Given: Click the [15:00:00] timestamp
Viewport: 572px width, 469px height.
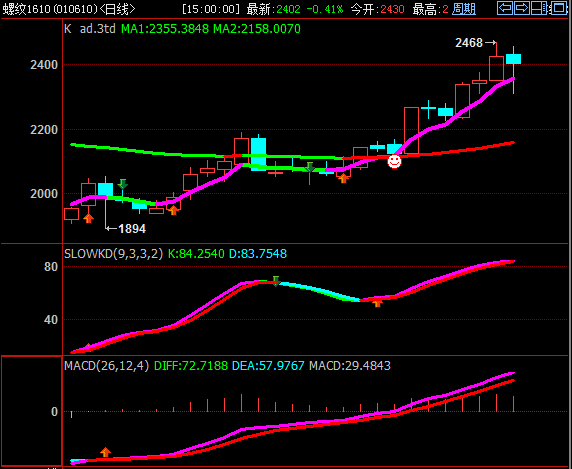Looking at the screenshot, I should 211,9.
